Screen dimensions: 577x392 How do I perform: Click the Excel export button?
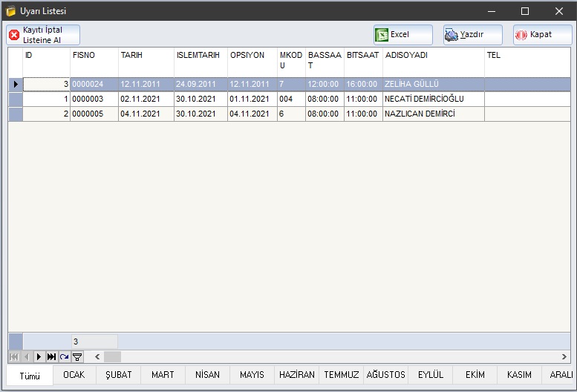tap(402, 35)
